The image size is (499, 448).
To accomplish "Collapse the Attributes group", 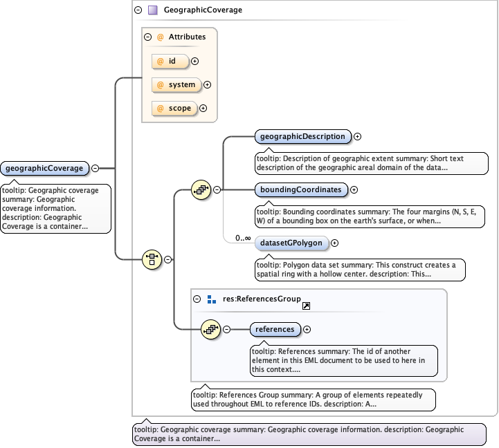I will point(147,37).
